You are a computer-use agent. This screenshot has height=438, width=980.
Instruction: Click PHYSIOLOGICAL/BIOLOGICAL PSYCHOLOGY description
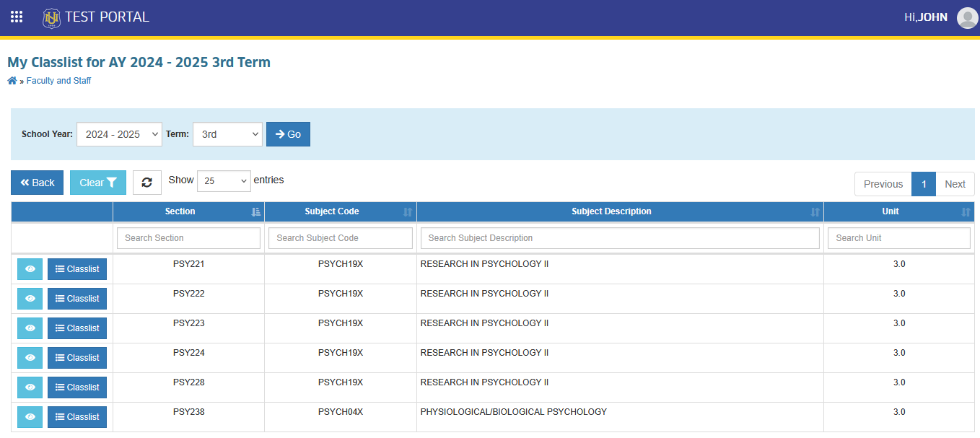click(x=514, y=412)
